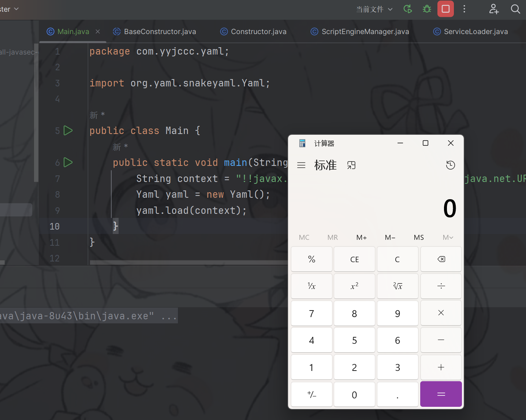Toggle calculator keep-on-top mode icon
The height and width of the screenshot is (420, 526).
351,166
